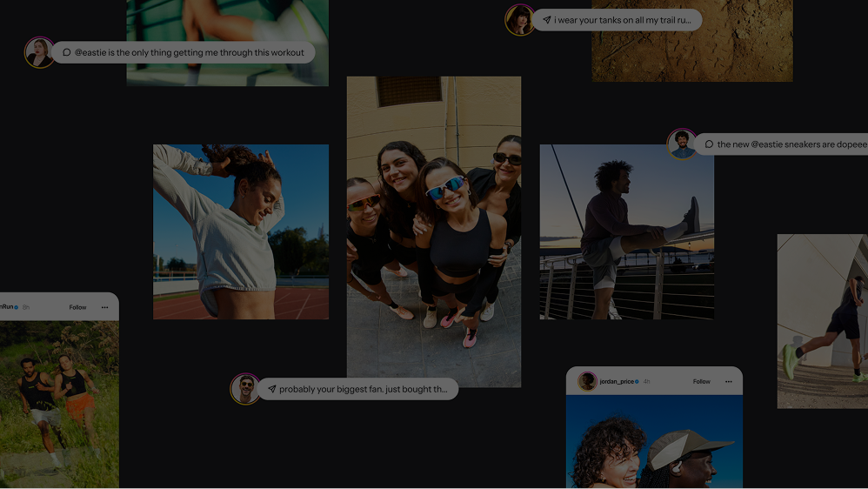The width and height of the screenshot is (868, 489).
Task: Open the three-dot menu on the jordan_price post
Action: click(x=729, y=382)
